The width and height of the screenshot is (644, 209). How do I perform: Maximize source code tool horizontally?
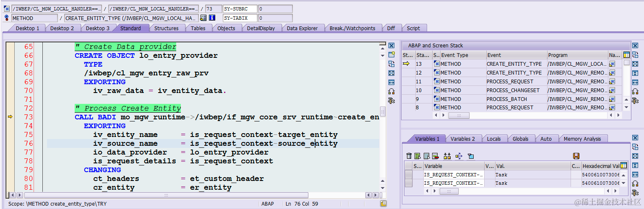click(x=391, y=83)
